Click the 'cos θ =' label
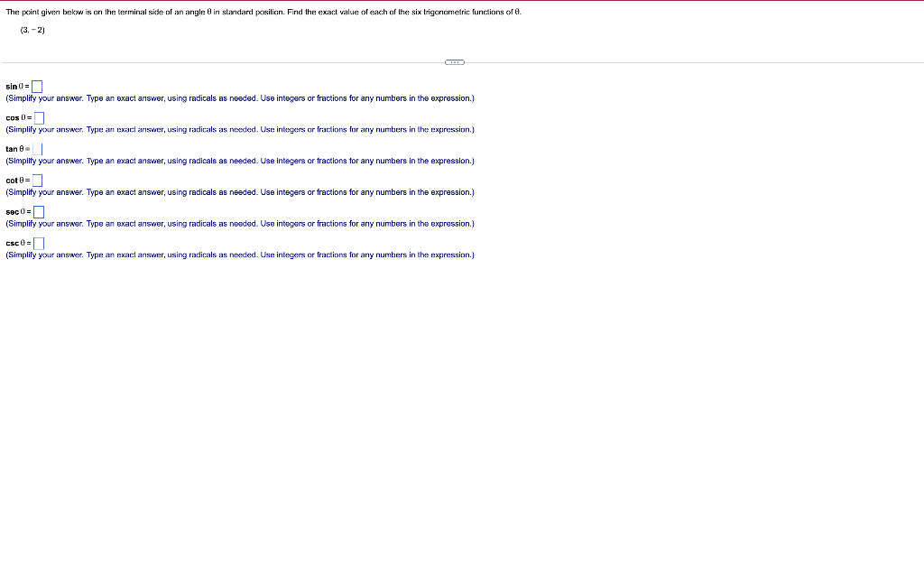This screenshot has height=575, width=924. pyautogui.click(x=19, y=118)
